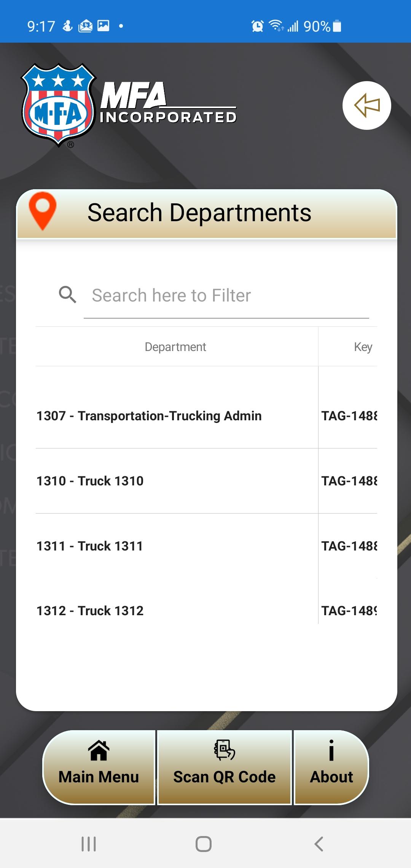Tap the Android home navigation button
411x868 pixels.
click(204, 844)
